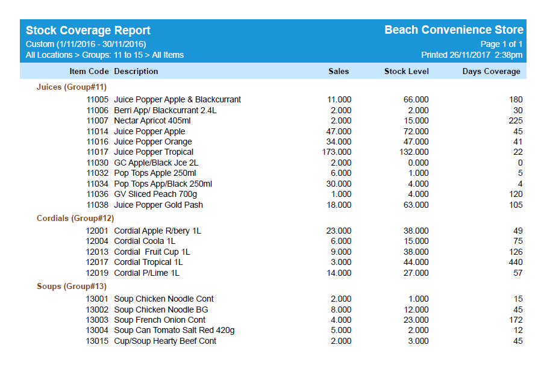Select the Item Code column header
547x392 pixels.
tap(89, 71)
